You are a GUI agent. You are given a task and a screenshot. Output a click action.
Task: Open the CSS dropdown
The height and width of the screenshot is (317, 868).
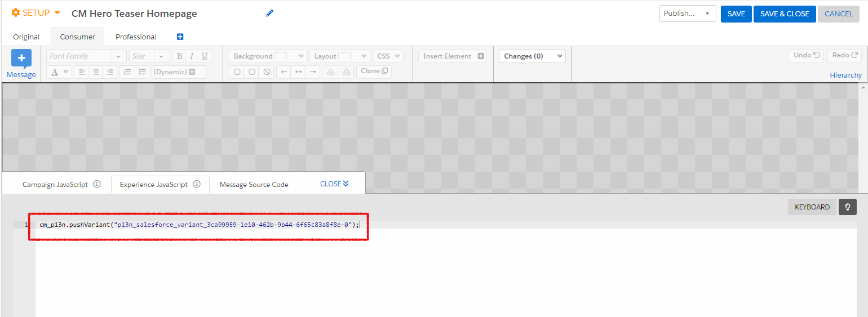pyautogui.click(x=388, y=56)
